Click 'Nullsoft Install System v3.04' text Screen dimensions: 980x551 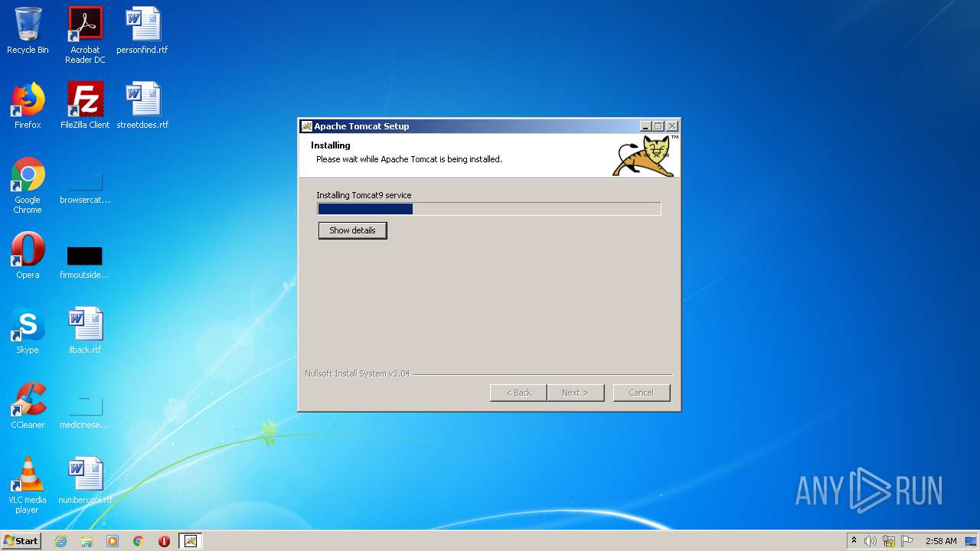coord(357,373)
